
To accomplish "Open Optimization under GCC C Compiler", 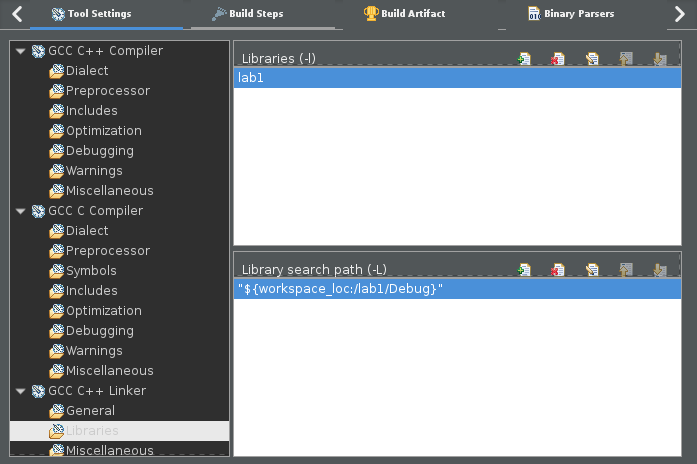I will coord(104,311).
